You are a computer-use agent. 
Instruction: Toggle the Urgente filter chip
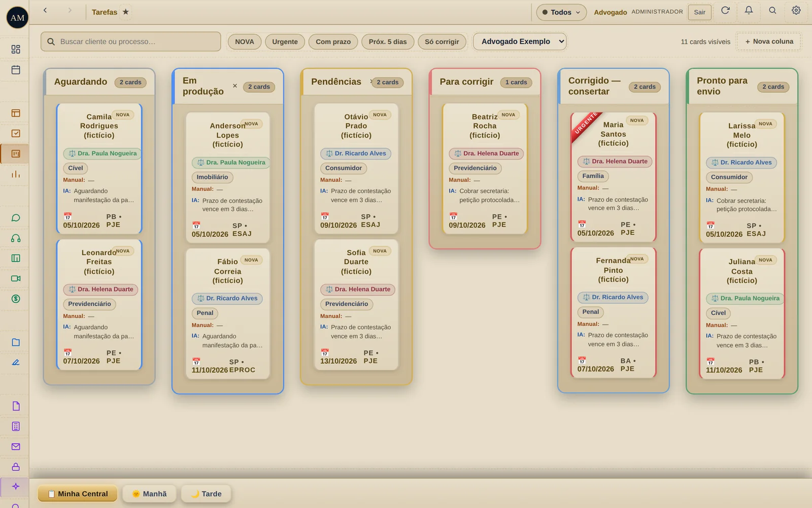(285, 42)
